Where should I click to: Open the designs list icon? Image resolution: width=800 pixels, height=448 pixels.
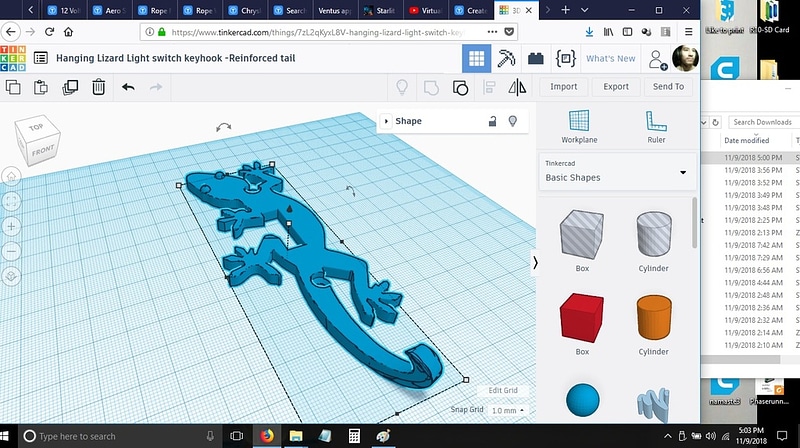click(41, 58)
